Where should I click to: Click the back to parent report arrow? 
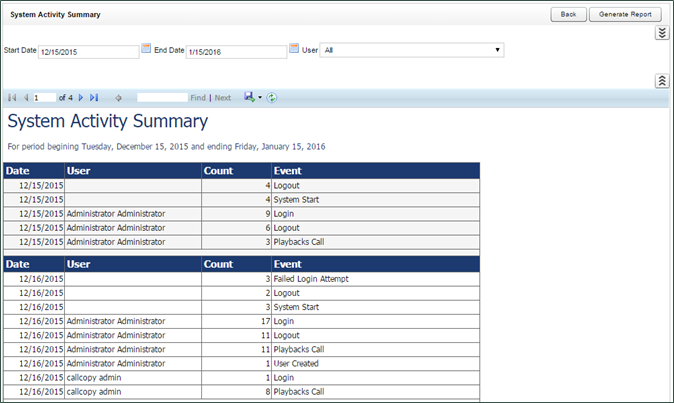coord(118,98)
